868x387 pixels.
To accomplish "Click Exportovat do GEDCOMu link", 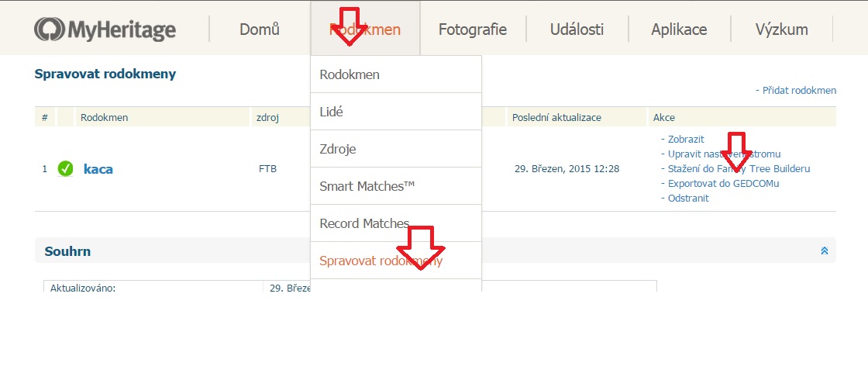I will point(723,183).
